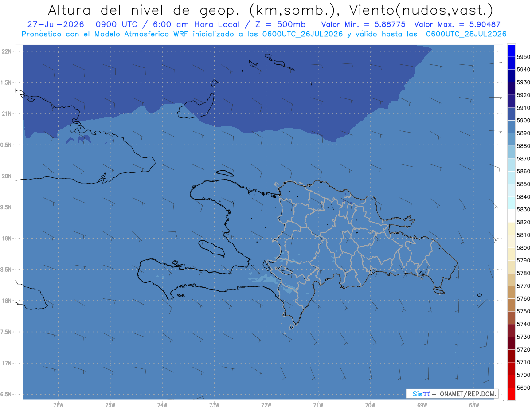Pick the bright red swatch below 5690
Viewport: 532px width, 411px height.
[511, 394]
